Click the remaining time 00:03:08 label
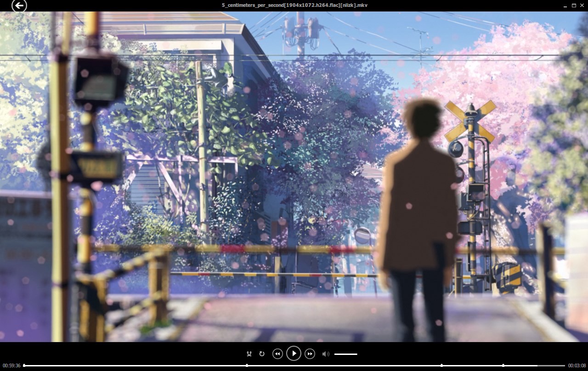588x371 pixels. pyautogui.click(x=577, y=366)
